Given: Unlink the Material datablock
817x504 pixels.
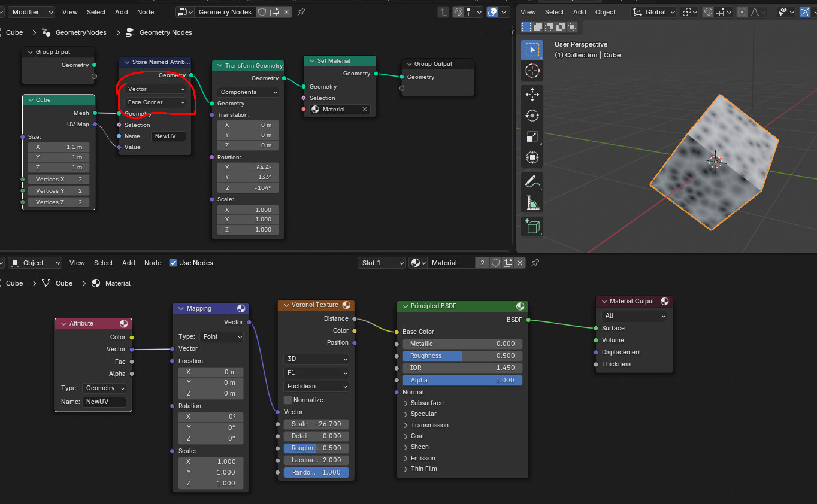Looking at the screenshot, I should click(x=520, y=263).
